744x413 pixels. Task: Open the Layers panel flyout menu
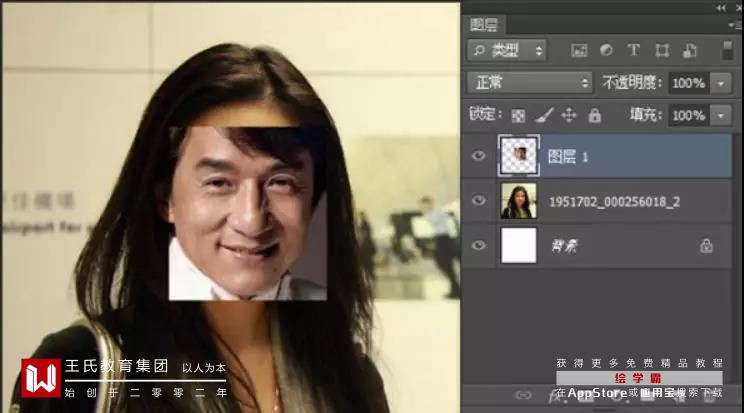pos(737,25)
